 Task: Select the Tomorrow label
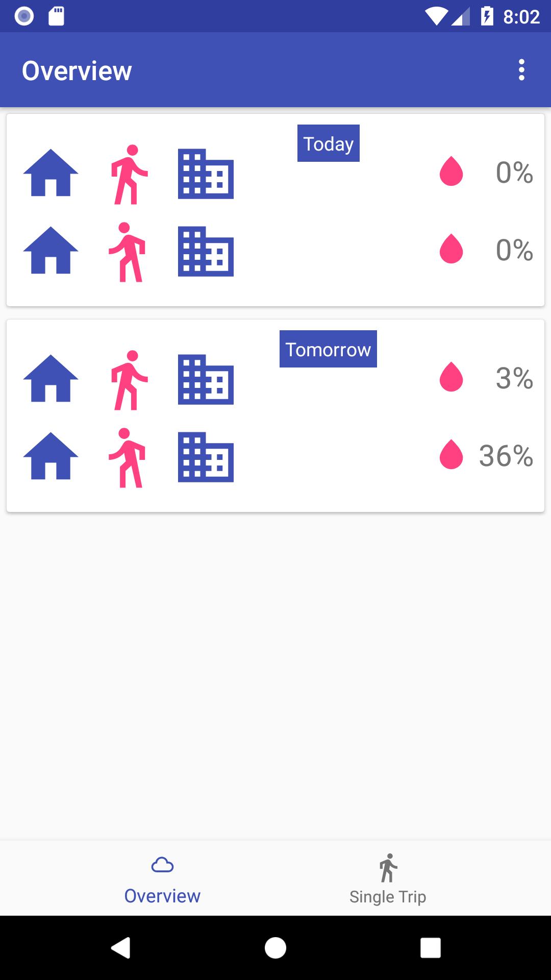[x=328, y=349]
